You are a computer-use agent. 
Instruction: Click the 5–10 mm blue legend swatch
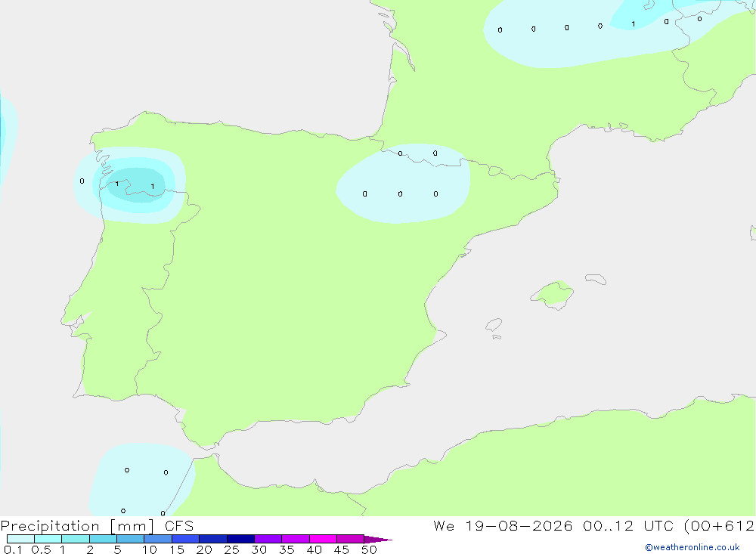131,539
